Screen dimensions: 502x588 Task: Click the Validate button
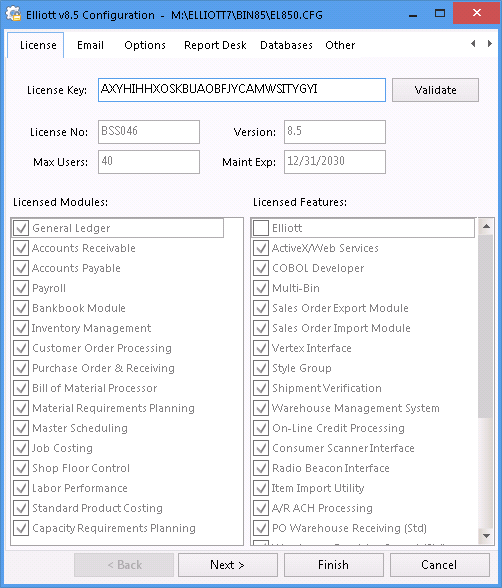tap(435, 90)
